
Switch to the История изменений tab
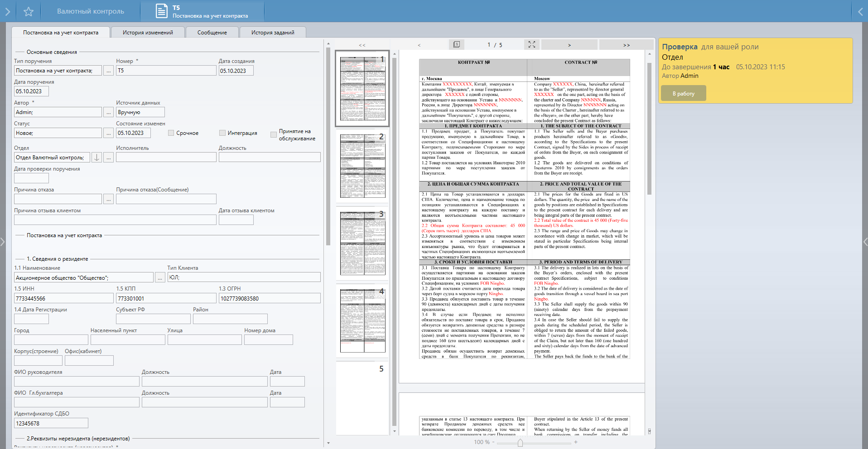click(148, 33)
